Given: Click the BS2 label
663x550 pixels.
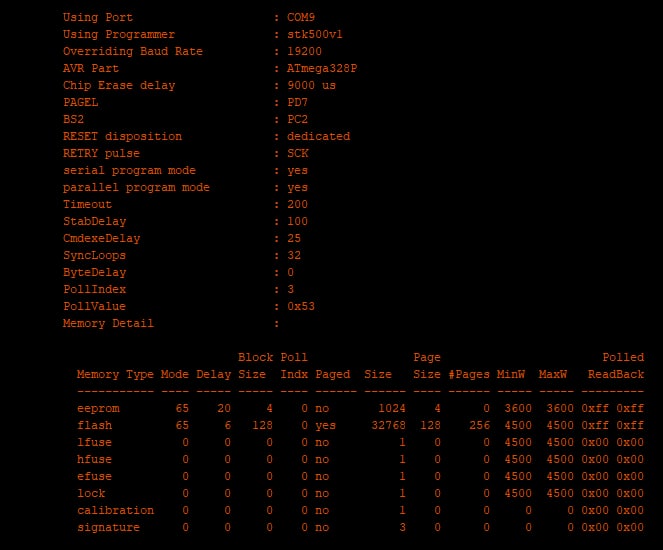Looking at the screenshot, I should (73, 119).
